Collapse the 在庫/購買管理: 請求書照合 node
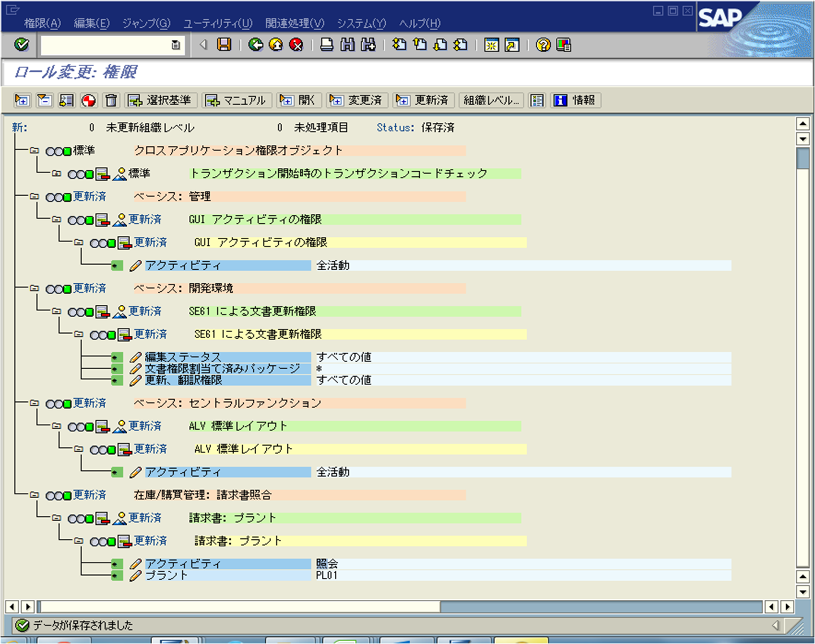Screen dimensions: 815x644 coord(34,495)
